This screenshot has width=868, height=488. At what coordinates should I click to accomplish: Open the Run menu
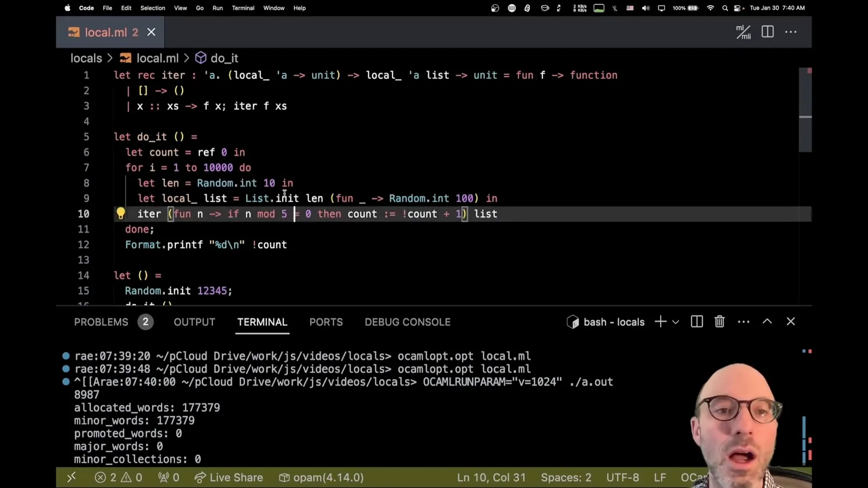[x=218, y=8]
